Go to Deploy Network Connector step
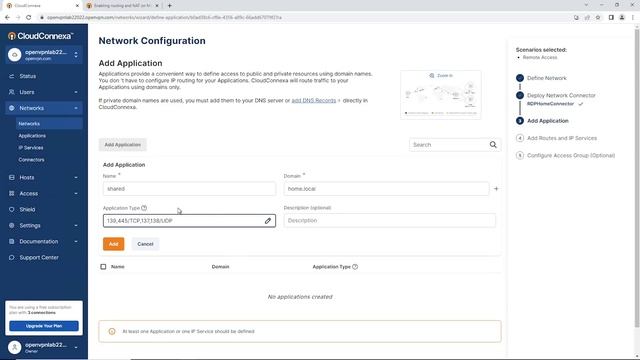The width and height of the screenshot is (640, 360). point(561,96)
